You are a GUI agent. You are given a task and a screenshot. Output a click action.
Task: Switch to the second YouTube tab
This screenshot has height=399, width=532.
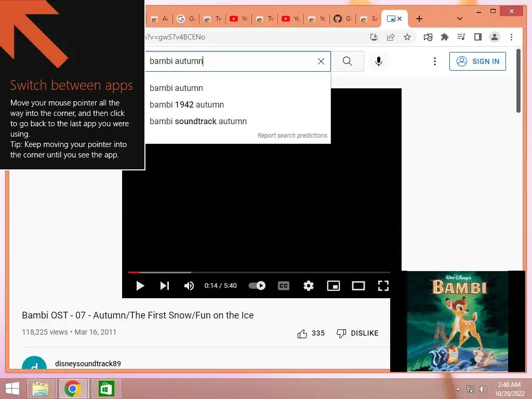(290, 19)
